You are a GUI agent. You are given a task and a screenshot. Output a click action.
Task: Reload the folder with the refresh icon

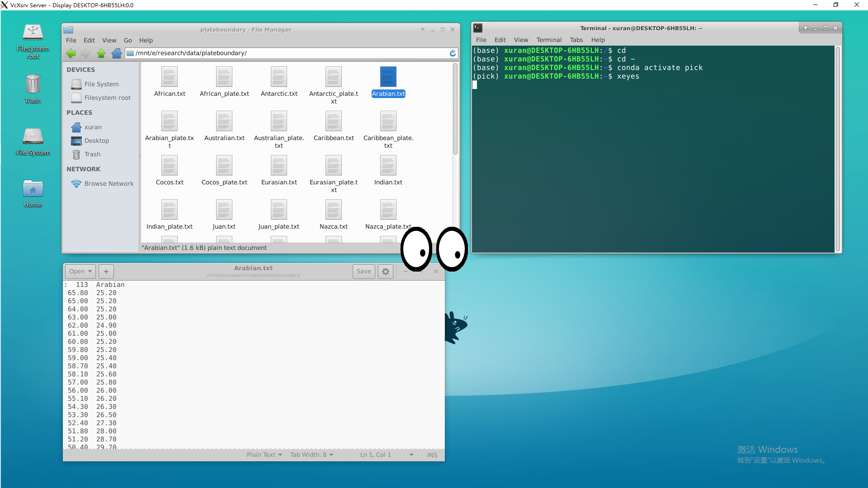[453, 53]
